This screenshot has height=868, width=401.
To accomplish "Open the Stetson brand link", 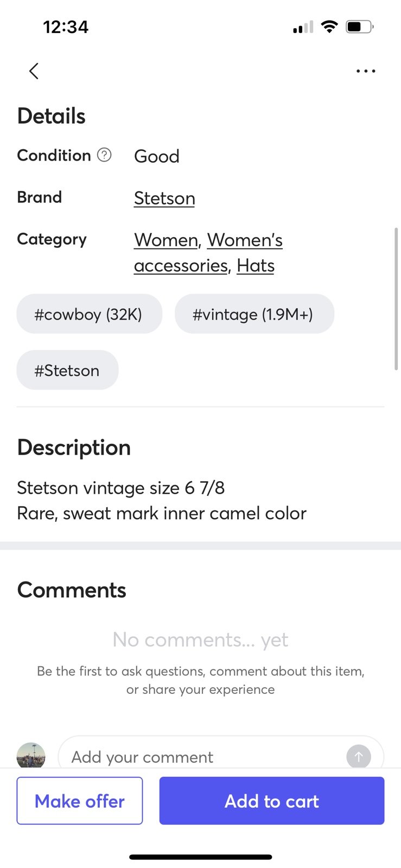I will [x=164, y=198].
